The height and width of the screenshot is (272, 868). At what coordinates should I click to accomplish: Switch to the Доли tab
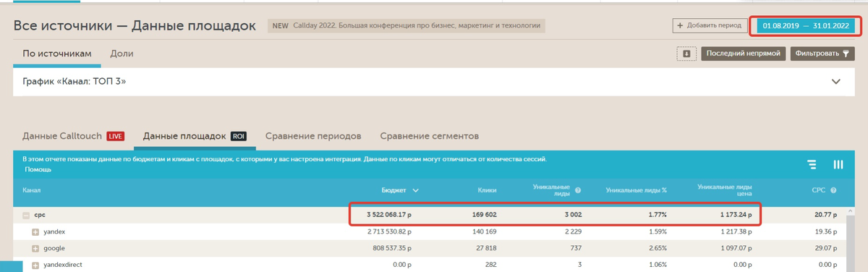pyautogui.click(x=122, y=54)
